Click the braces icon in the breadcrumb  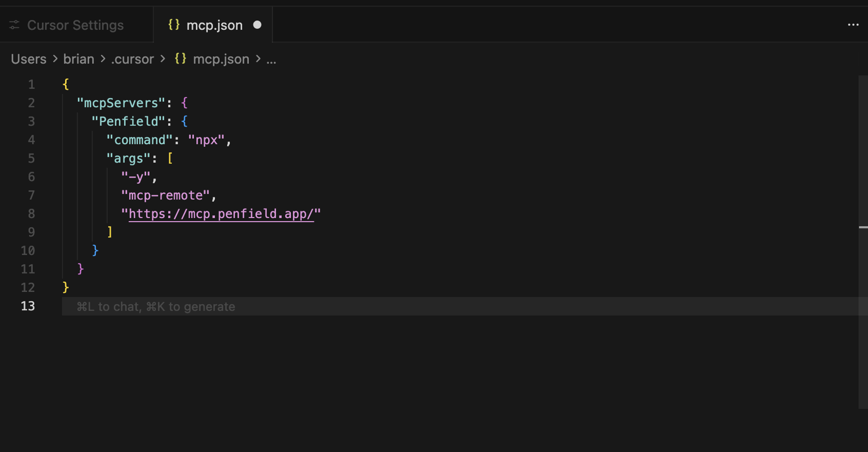tap(180, 59)
